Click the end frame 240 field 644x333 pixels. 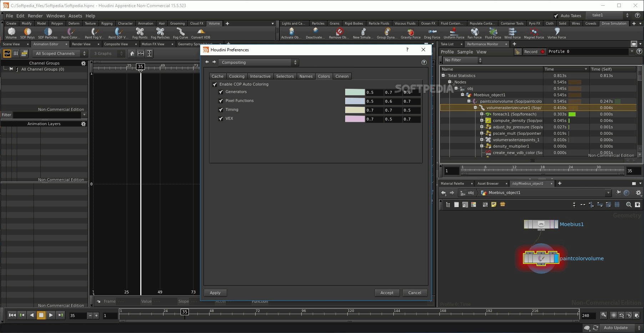point(588,316)
